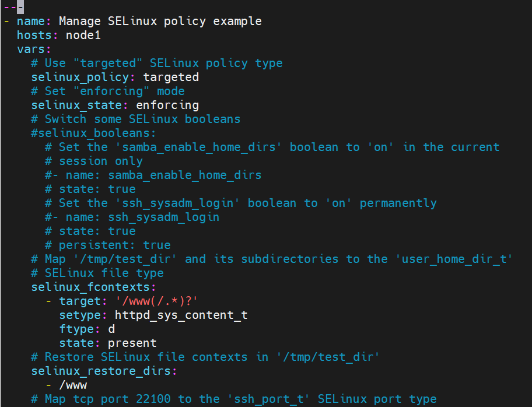Place cursor on 'node1' hosts value
The height and width of the screenshot is (407, 532).
(x=83, y=35)
